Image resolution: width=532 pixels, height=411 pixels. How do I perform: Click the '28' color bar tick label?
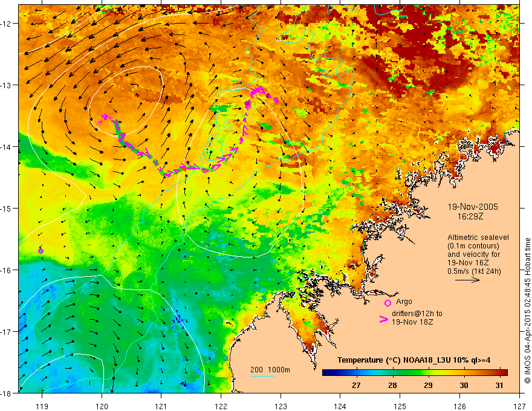(392, 385)
